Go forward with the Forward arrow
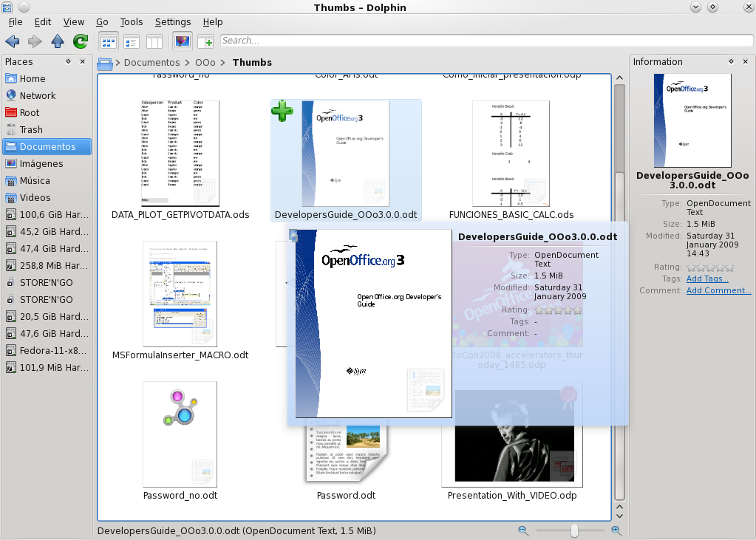The width and height of the screenshot is (756, 540). pyautogui.click(x=35, y=41)
